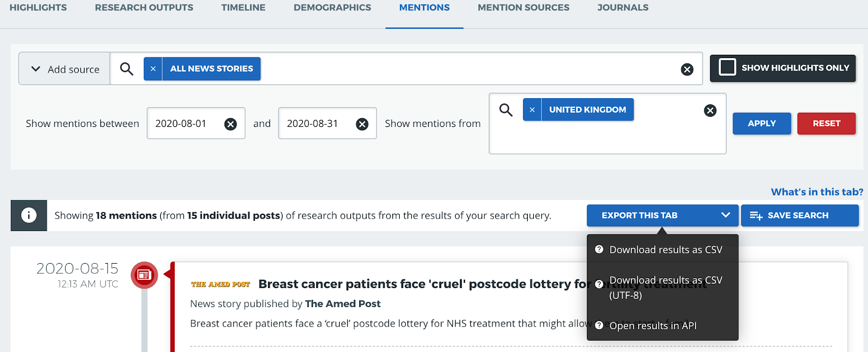Toggle Show Highlights Only checkbox

point(727,68)
